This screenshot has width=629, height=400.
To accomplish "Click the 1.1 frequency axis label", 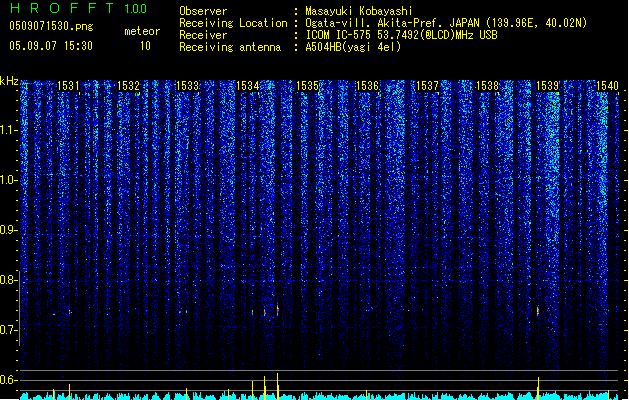I will [x=9, y=130].
